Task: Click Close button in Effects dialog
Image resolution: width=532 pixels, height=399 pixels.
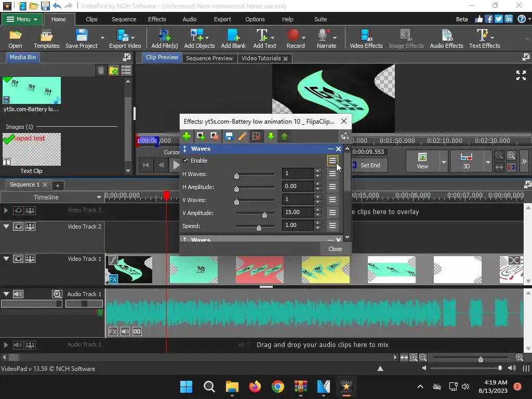Action: (335, 249)
